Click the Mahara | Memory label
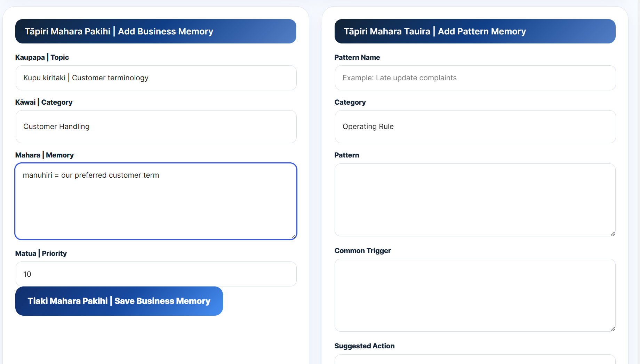The width and height of the screenshot is (640, 364). click(45, 155)
